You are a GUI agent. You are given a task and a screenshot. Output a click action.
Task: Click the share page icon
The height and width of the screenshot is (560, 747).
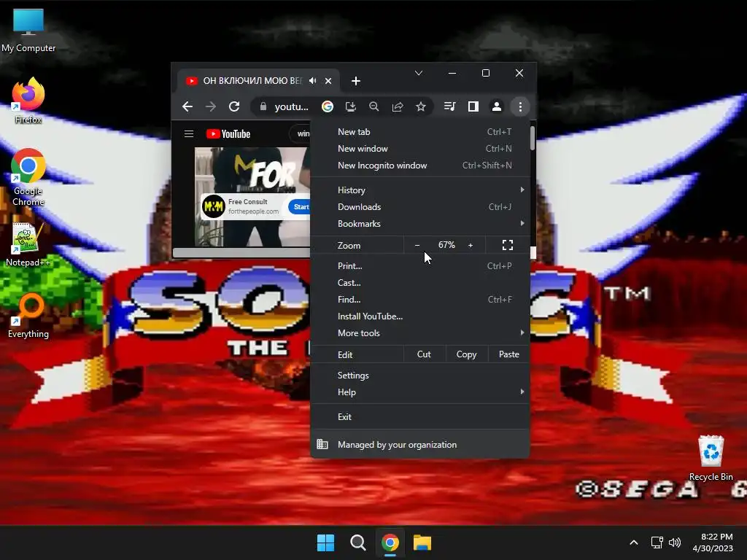(398, 106)
